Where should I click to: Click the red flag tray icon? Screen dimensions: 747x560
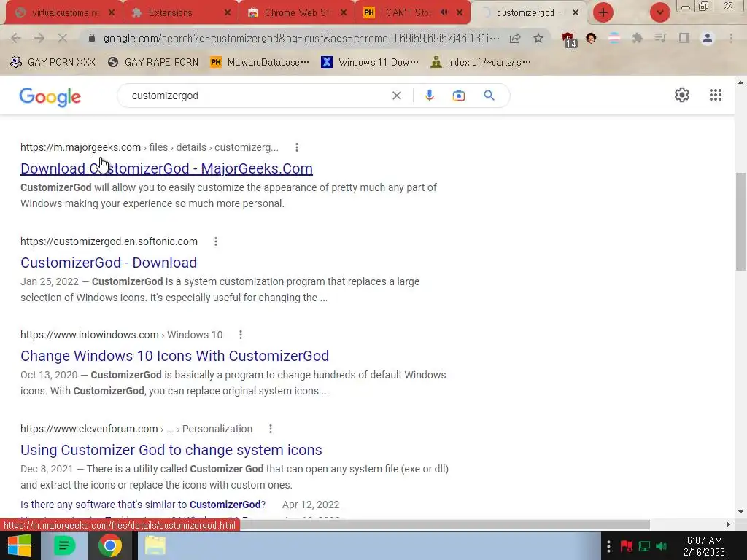[626, 545]
